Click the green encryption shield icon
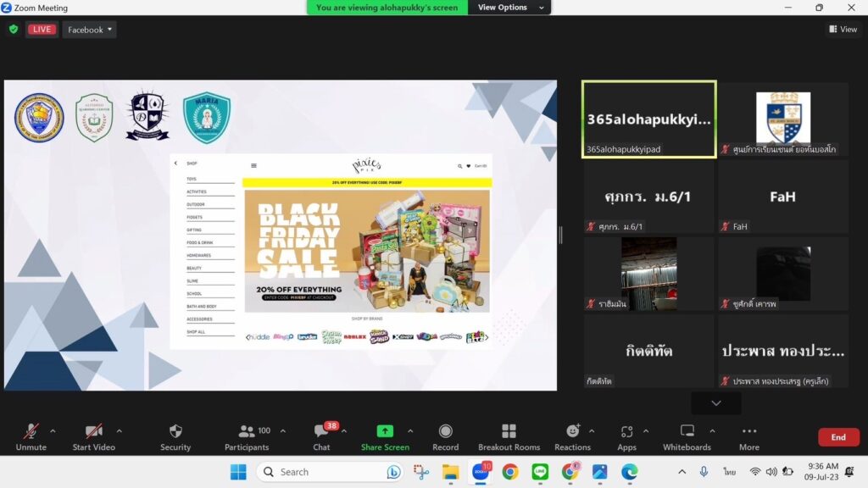The image size is (868, 488). tap(14, 30)
